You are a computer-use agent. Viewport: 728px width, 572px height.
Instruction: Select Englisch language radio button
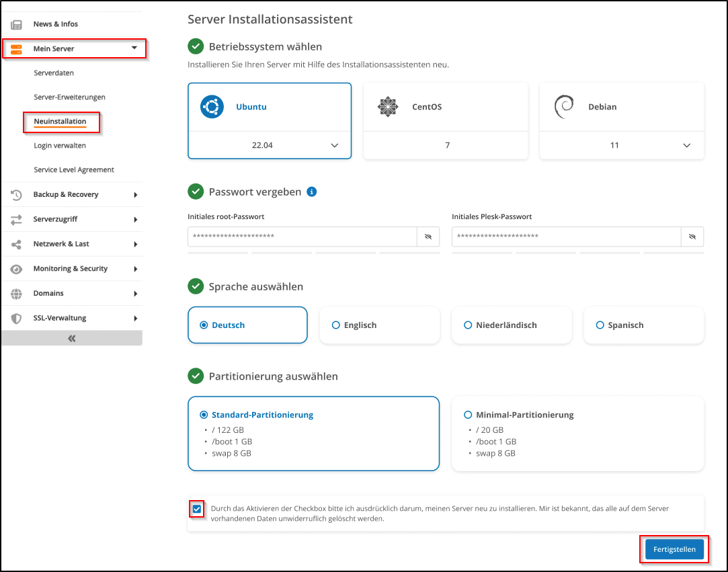click(336, 325)
